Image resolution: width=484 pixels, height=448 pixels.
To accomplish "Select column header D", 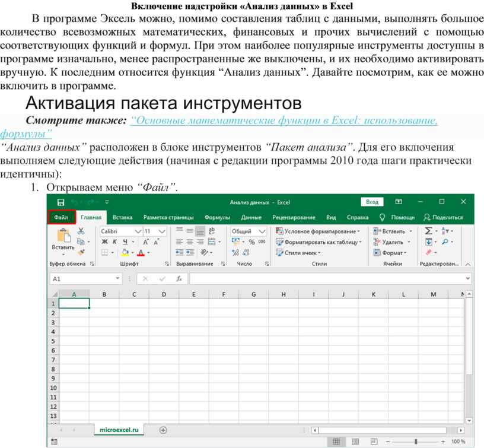I will pos(164,294).
